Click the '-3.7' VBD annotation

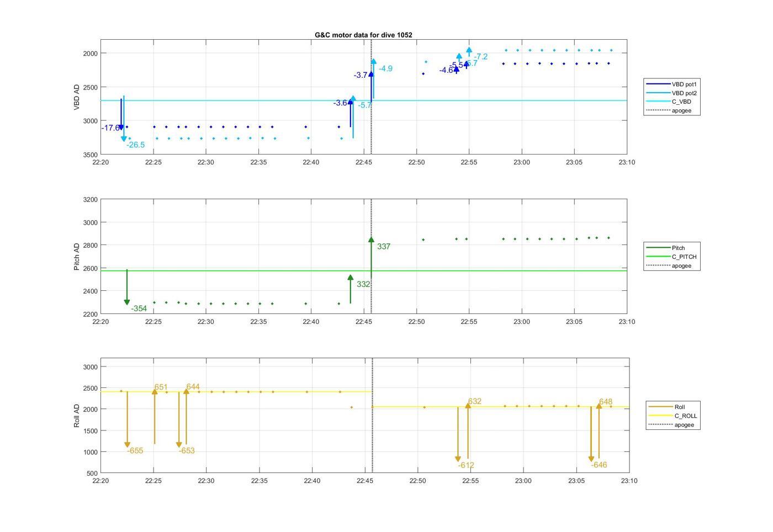tap(361, 75)
